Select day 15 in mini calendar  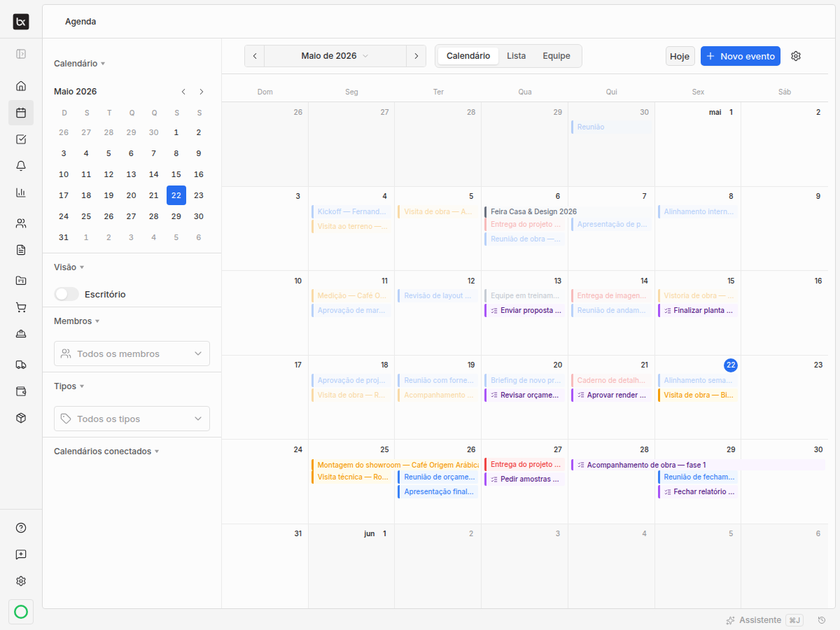point(176,174)
